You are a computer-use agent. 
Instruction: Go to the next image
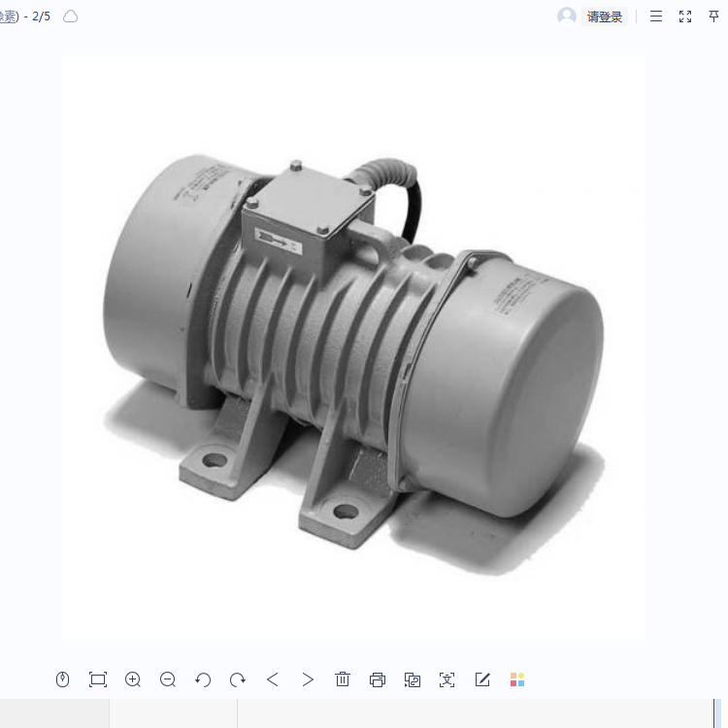pos(308,679)
